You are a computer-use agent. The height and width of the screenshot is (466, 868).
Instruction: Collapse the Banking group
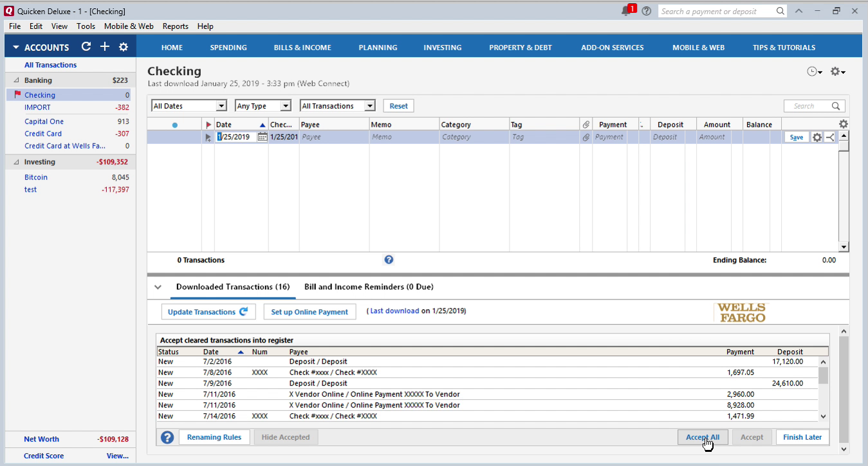point(16,80)
